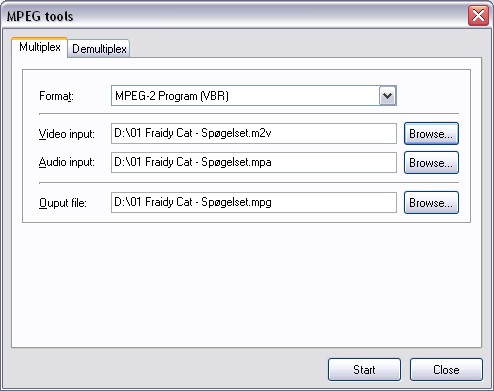Click the blank footer area left of Start
This screenshot has width=494, height=391.
tap(167, 369)
